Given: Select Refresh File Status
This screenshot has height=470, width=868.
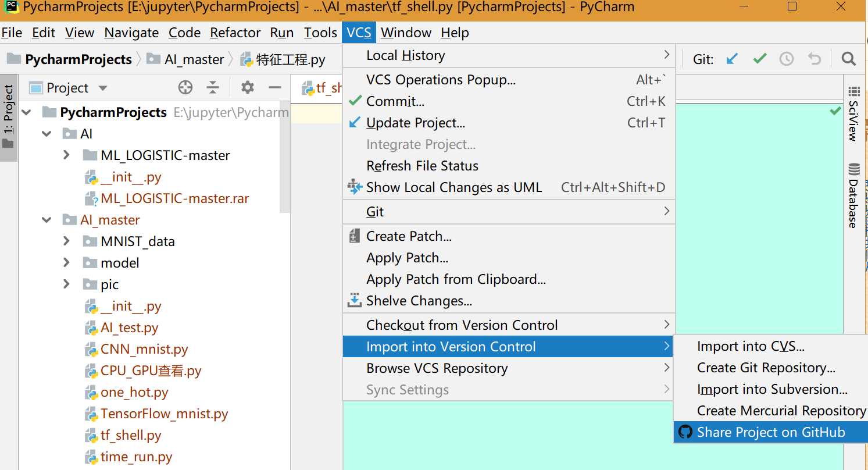Looking at the screenshot, I should coord(509,166).
